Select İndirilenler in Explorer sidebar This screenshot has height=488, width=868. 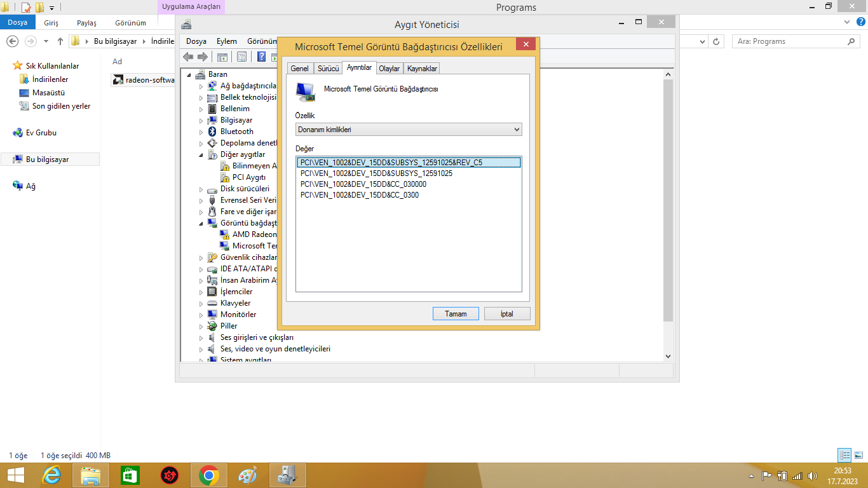point(50,79)
